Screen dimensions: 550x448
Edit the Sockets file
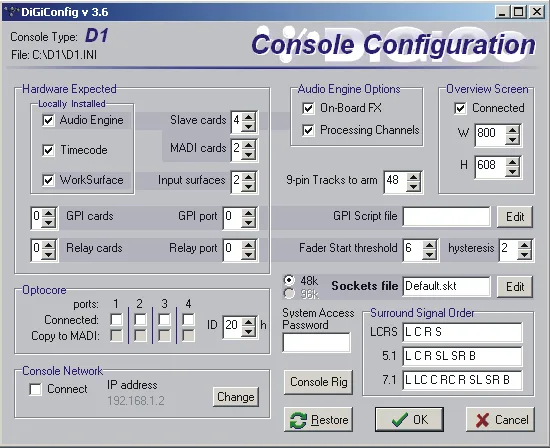(515, 287)
